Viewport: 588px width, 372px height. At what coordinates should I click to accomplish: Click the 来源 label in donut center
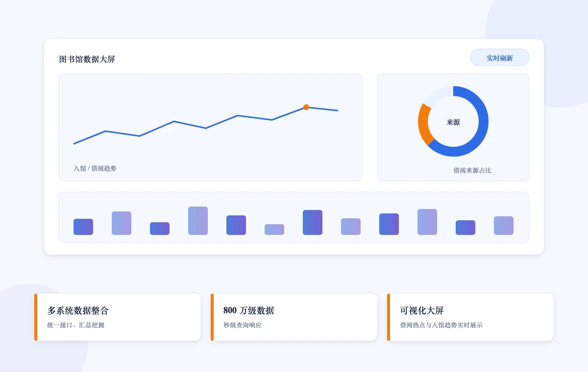(x=453, y=122)
